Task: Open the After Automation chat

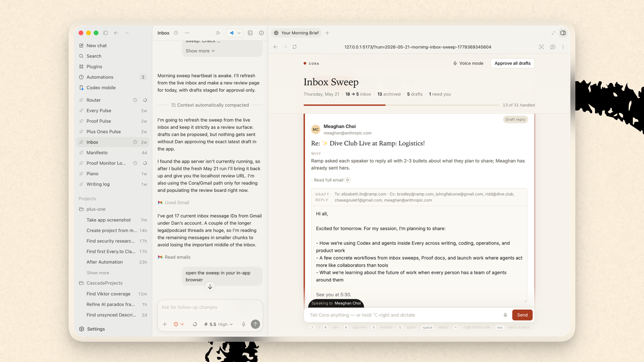Action: pos(113,262)
